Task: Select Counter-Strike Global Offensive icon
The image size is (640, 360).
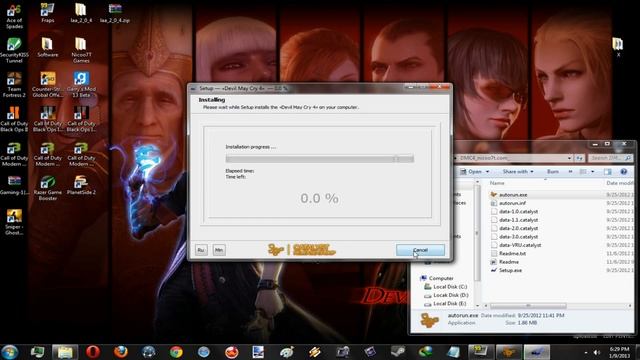Action: click(47, 85)
